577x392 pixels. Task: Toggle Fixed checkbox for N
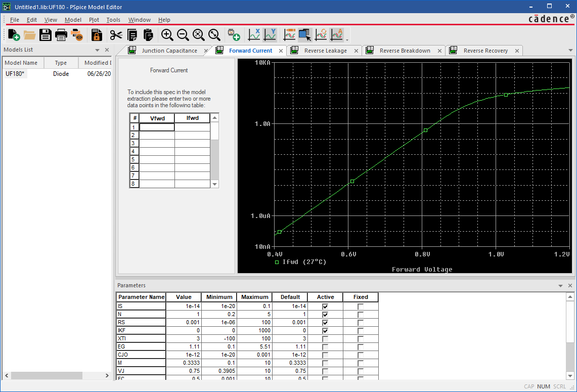pos(360,314)
